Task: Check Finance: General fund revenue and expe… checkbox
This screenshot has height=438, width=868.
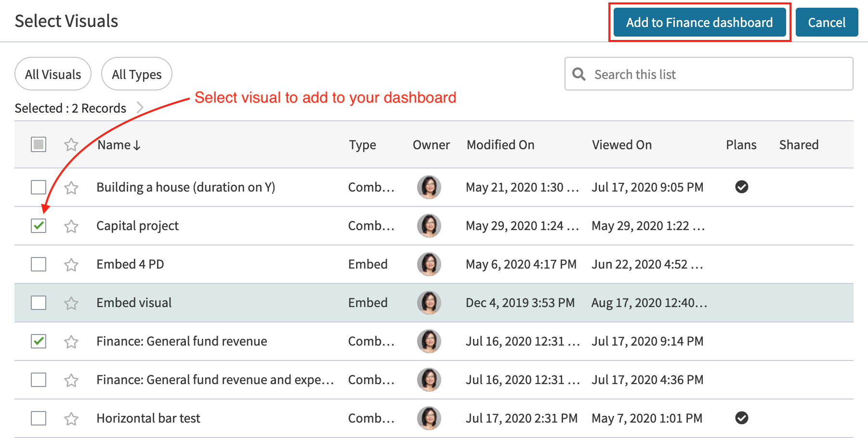Action: tap(39, 380)
